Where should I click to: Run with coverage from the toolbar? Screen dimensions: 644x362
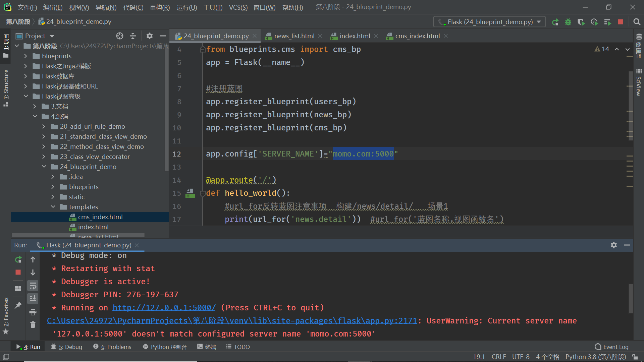coord(581,22)
